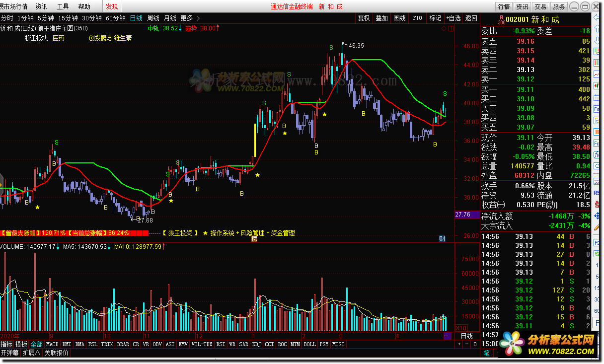Click the 服务 button at the top right
The height and width of the screenshot is (364, 604).
click(x=559, y=6)
